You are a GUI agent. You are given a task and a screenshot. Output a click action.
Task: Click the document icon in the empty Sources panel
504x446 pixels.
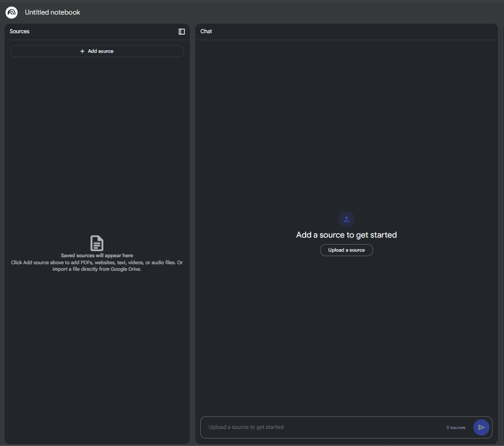click(x=97, y=243)
